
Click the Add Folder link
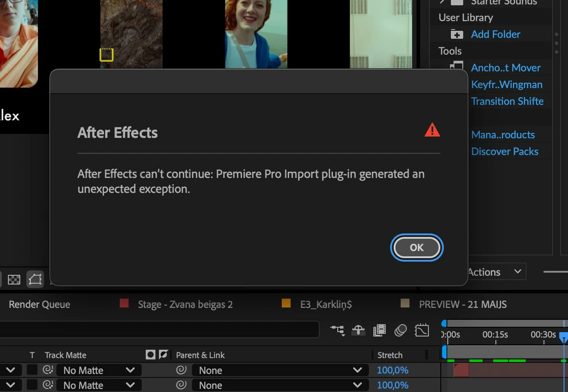[495, 34]
